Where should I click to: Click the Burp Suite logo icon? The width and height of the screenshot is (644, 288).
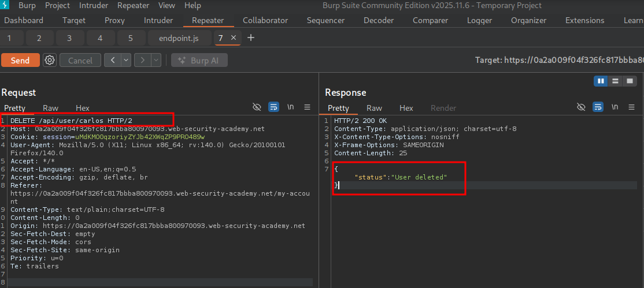pyautogui.click(x=6, y=5)
